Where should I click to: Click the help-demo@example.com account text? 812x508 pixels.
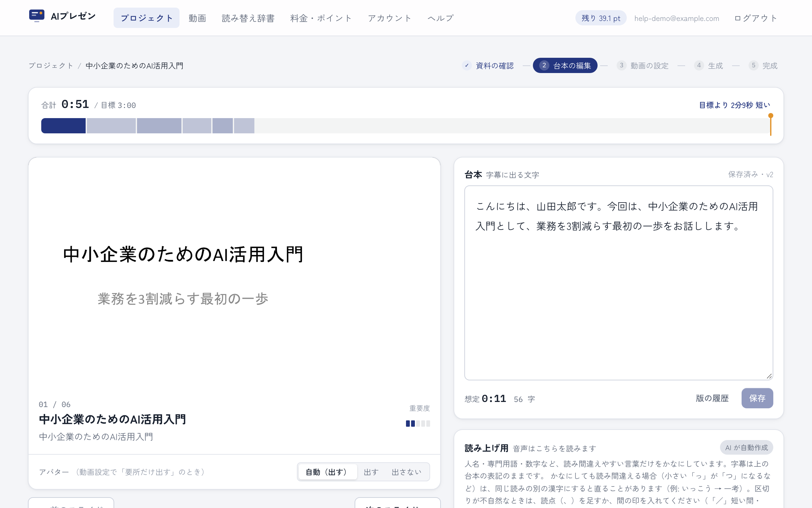tap(677, 18)
